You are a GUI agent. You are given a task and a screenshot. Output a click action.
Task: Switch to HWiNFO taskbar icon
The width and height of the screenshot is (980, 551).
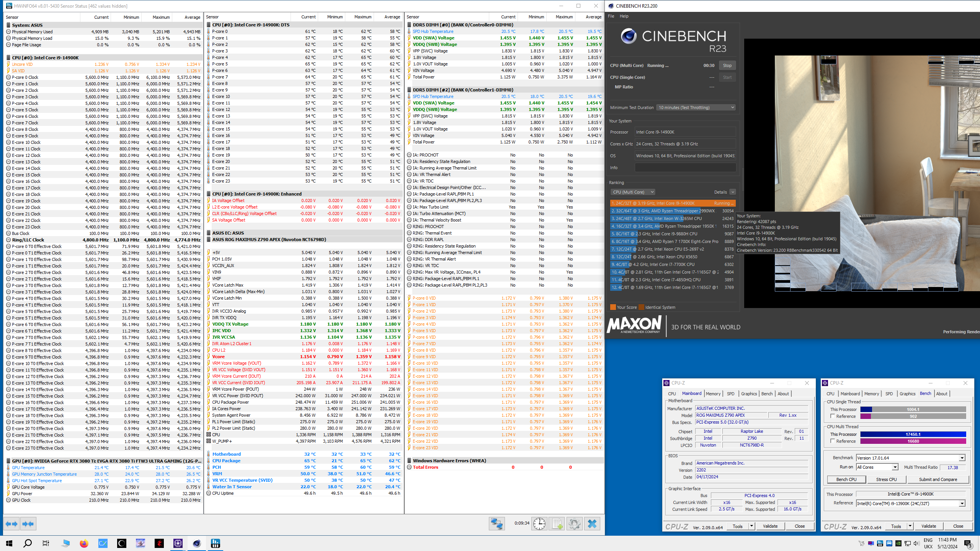216,543
